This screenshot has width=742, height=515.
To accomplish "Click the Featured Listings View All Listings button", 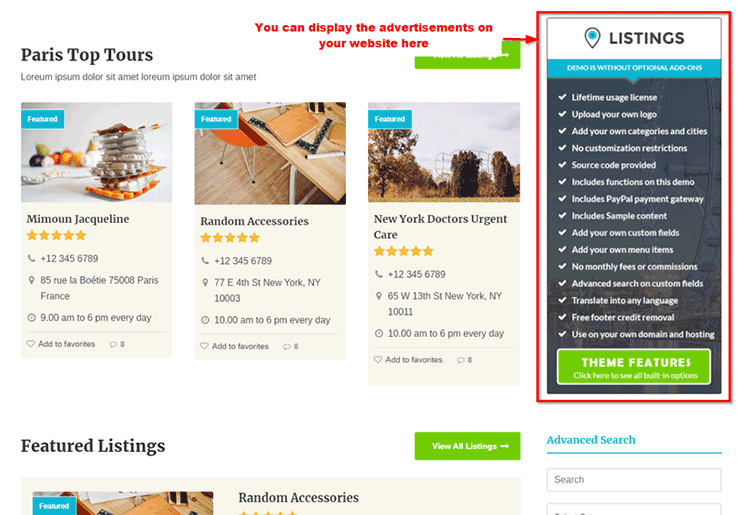I will point(468,446).
